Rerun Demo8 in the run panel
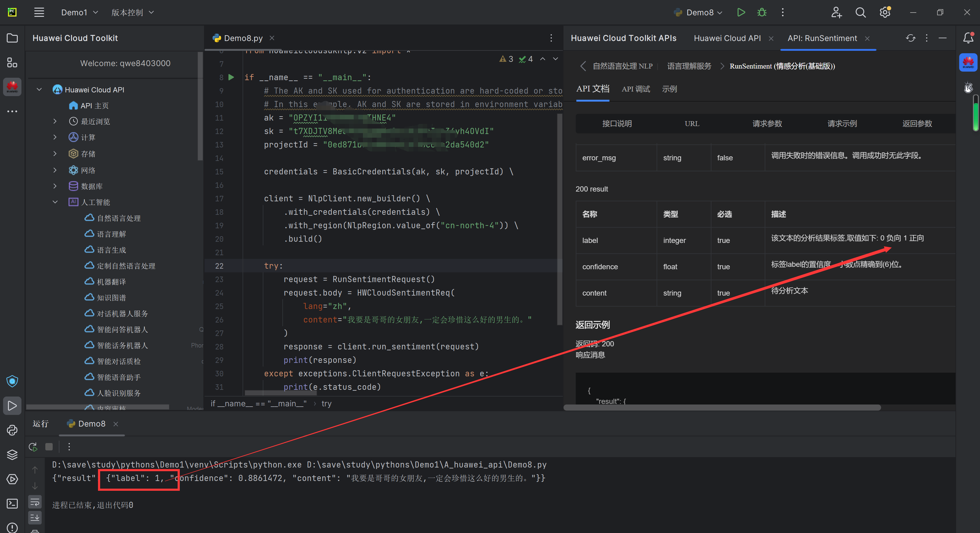The width and height of the screenshot is (980, 533). [33, 447]
